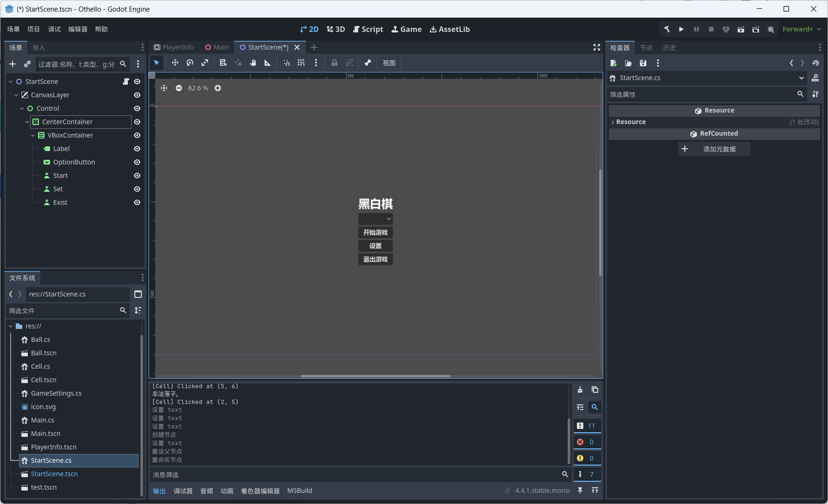This screenshot has height=504, width=828.
Task: Switch to the Script workspace
Action: click(368, 29)
